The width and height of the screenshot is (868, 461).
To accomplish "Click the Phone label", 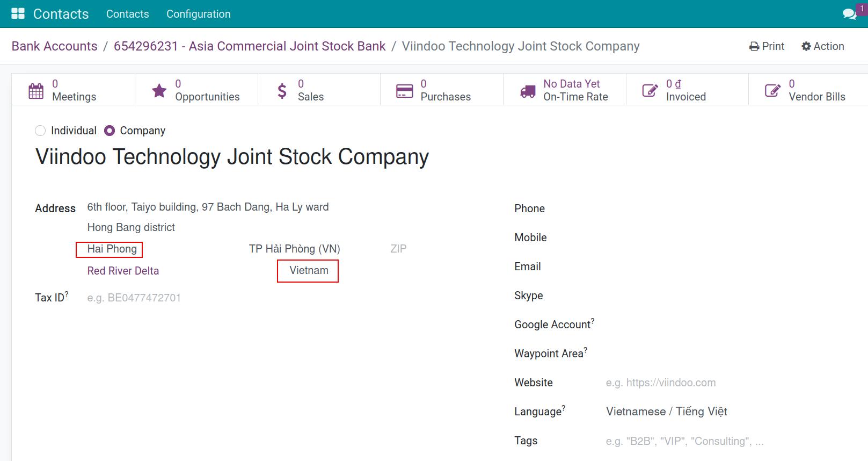I will (x=530, y=208).
